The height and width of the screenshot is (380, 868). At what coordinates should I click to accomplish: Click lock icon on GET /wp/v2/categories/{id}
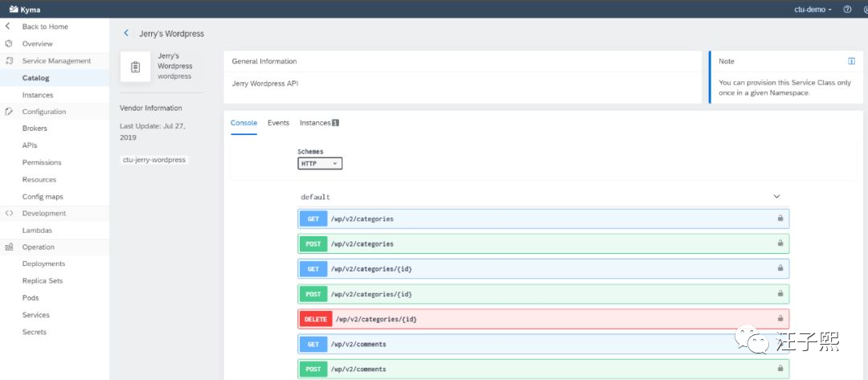click(x=780, y=268)
